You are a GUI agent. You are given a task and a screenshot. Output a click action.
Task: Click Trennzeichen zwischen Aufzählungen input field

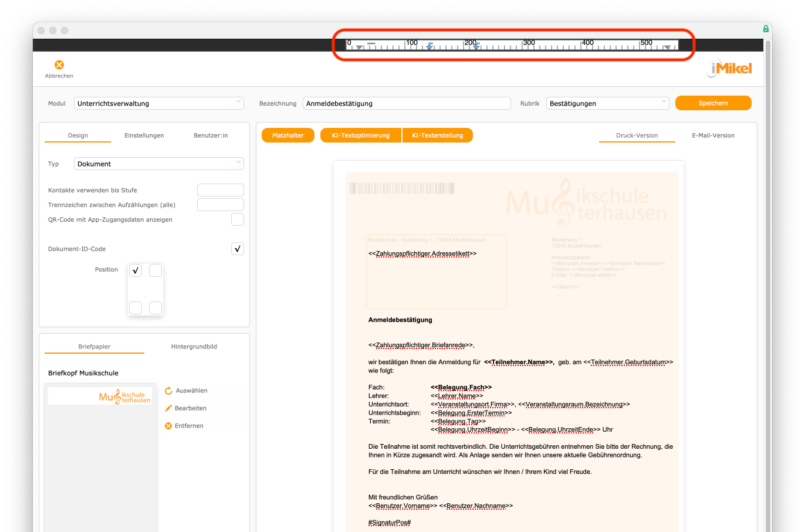221,205
